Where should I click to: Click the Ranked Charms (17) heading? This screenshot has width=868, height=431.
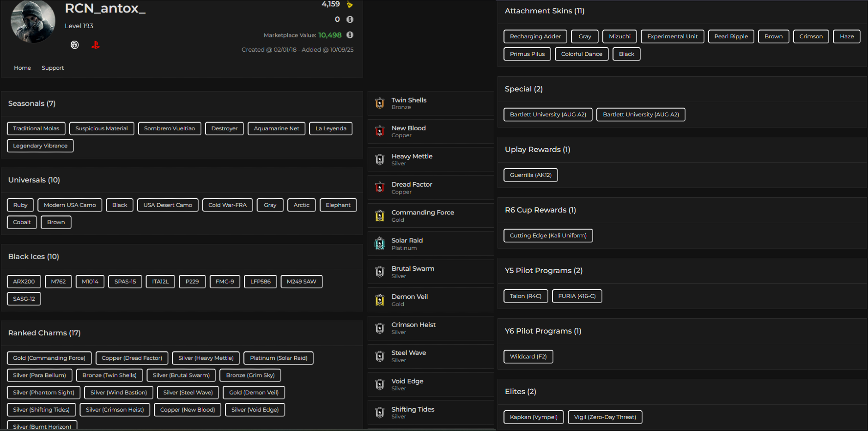pos(44,333)
